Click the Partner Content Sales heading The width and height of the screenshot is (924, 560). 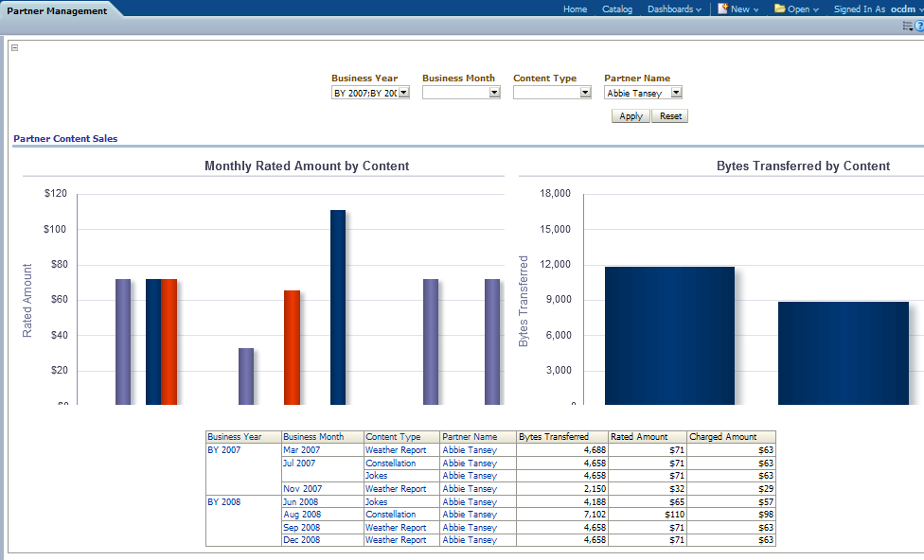pos(65,138)
